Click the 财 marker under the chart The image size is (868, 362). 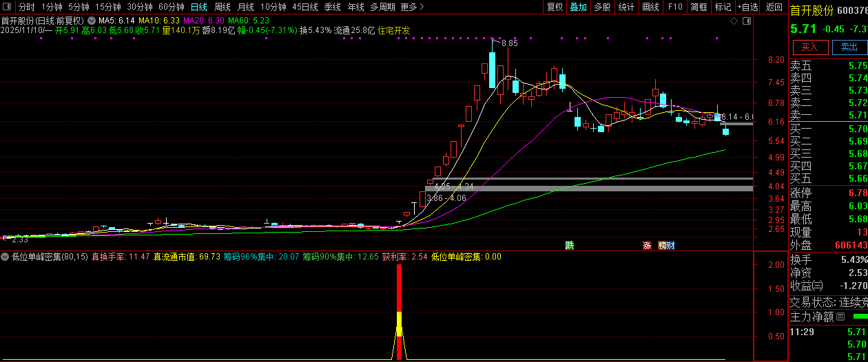(x=670, y=245)
